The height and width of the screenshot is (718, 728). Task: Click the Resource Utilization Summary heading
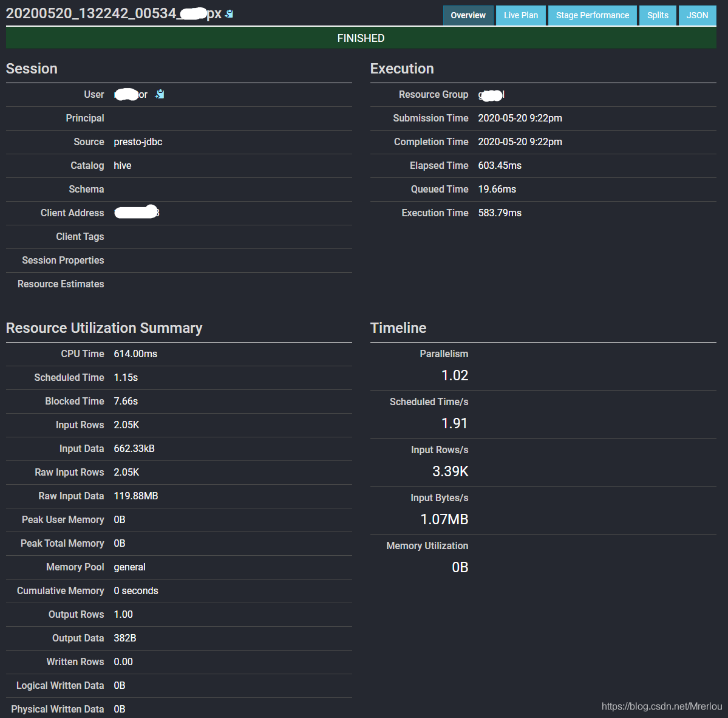click(x=104, y=328)
